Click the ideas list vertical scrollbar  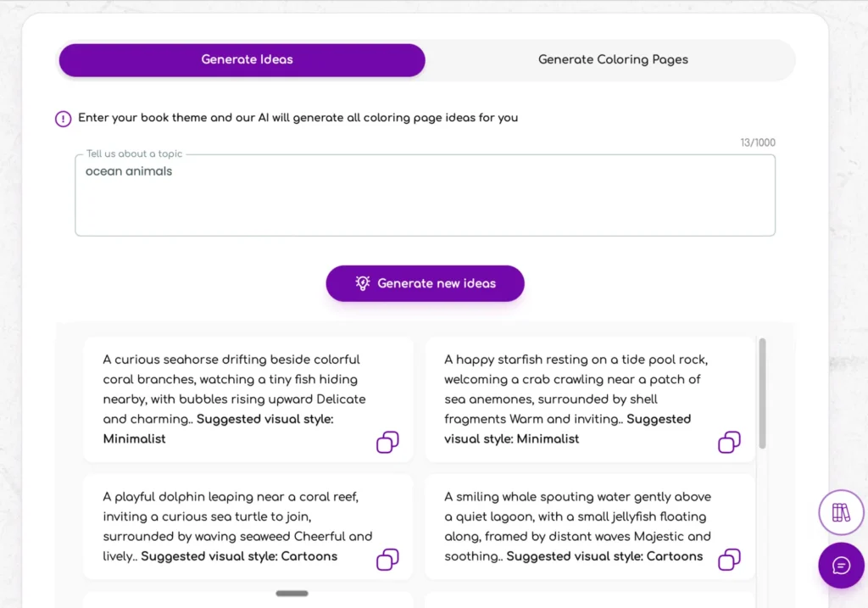click(x=763, y=393)
